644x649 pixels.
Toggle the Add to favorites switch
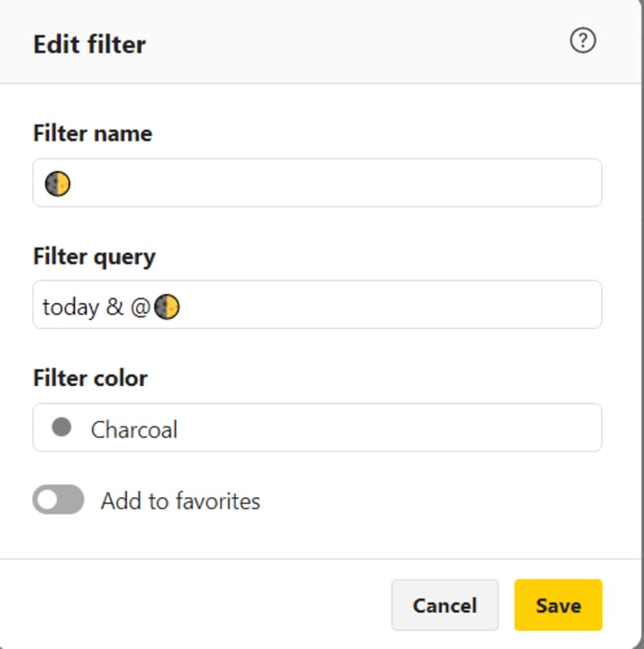58,501
